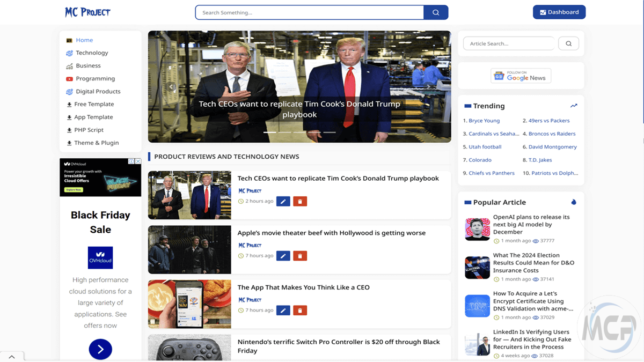This screenshot has width=644, height=362.
Task: Open Technology in the sidebar menu
Action: tap(92, 53)
